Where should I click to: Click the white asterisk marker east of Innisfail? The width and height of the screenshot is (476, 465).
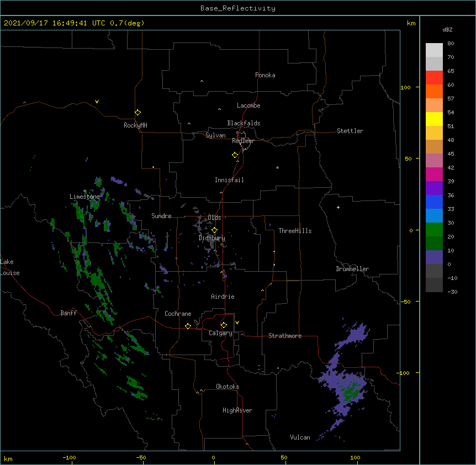pos(277,167)
